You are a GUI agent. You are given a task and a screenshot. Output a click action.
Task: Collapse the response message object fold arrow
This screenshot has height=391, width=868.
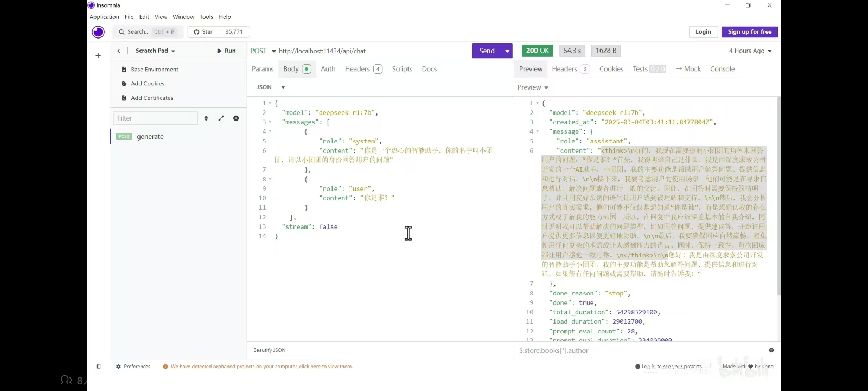click(x=537, y=131)
